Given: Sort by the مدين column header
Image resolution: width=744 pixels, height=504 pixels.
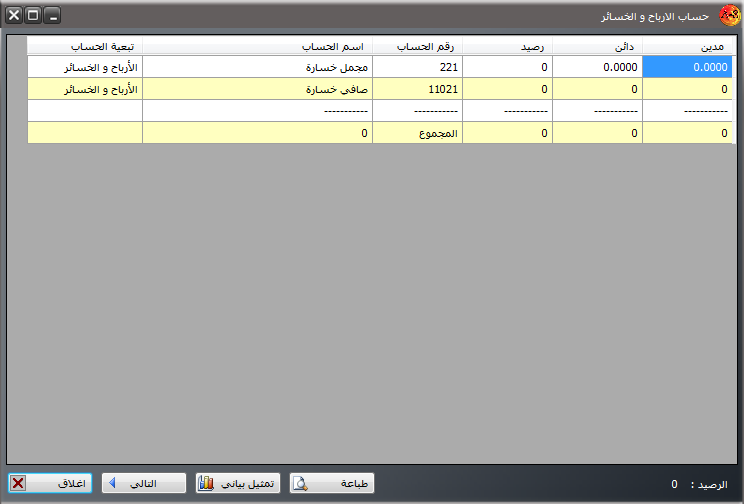Looking at the screenshot, I should (x=687, y=46).
